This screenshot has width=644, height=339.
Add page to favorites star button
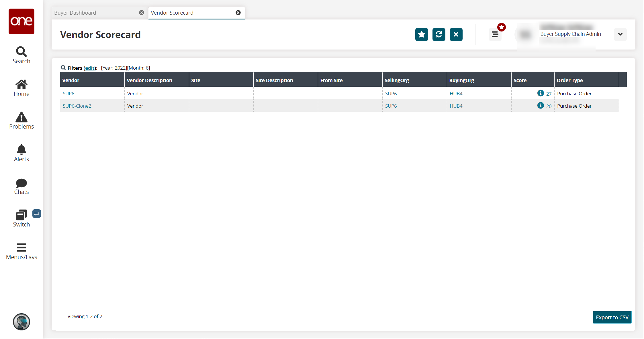click(x=421, y=35)
